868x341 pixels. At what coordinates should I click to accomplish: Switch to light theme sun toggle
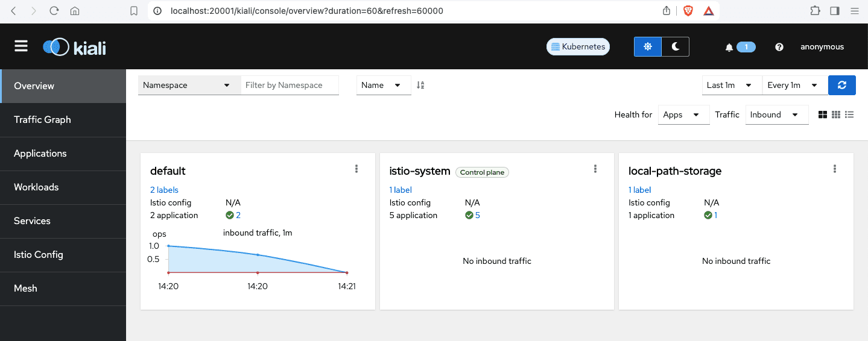(648, 46)
